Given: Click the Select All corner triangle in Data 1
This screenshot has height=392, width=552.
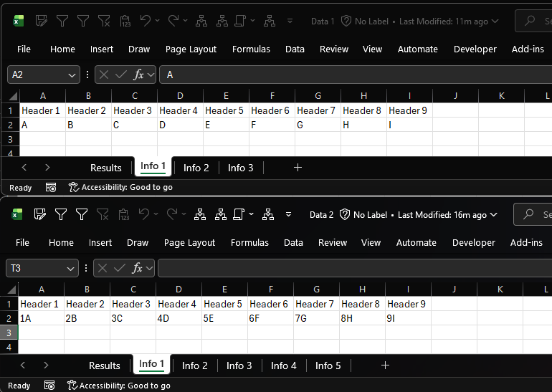Looking at the screenshot, I should pos(14,96).
